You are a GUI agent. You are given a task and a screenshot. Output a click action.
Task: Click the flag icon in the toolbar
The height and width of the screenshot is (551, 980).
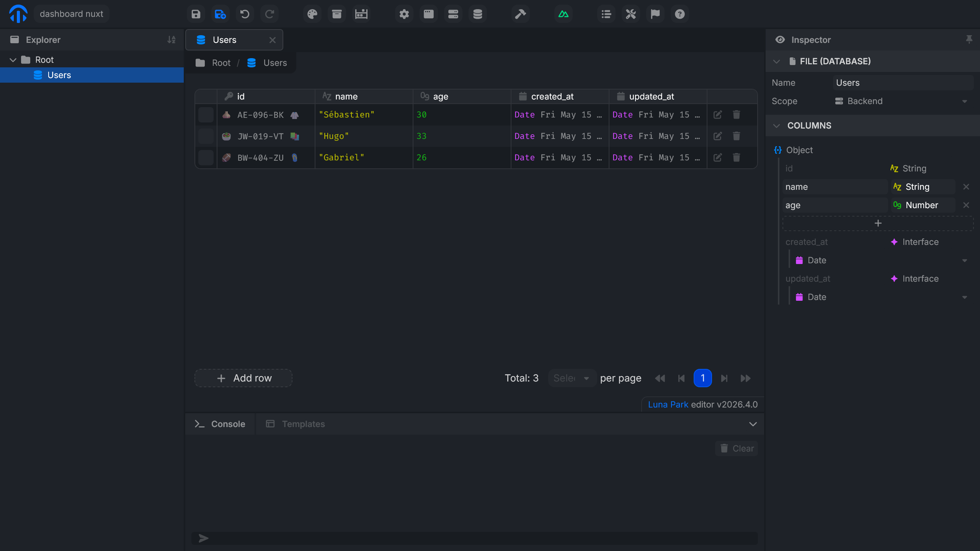[655, 14]
